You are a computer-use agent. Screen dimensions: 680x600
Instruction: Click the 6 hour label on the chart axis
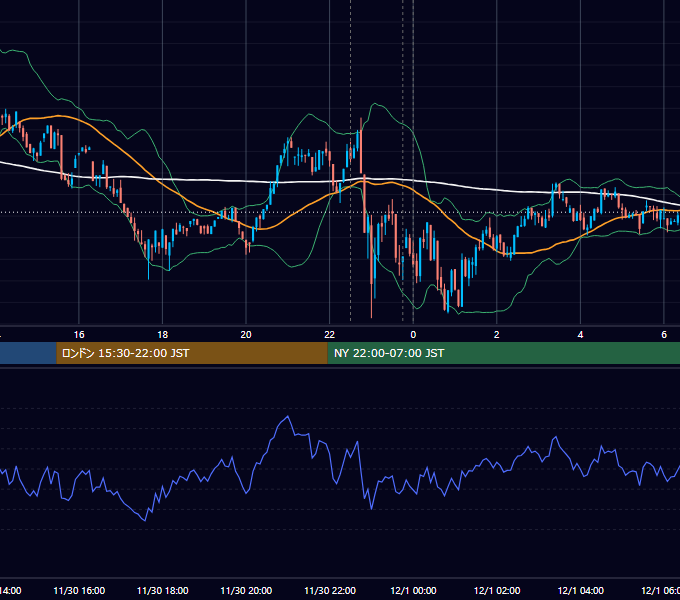[664, 335]
